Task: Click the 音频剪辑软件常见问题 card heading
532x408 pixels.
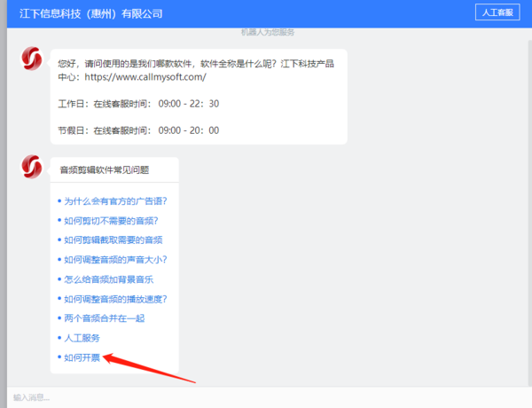Action: click(x=104, y=169)
